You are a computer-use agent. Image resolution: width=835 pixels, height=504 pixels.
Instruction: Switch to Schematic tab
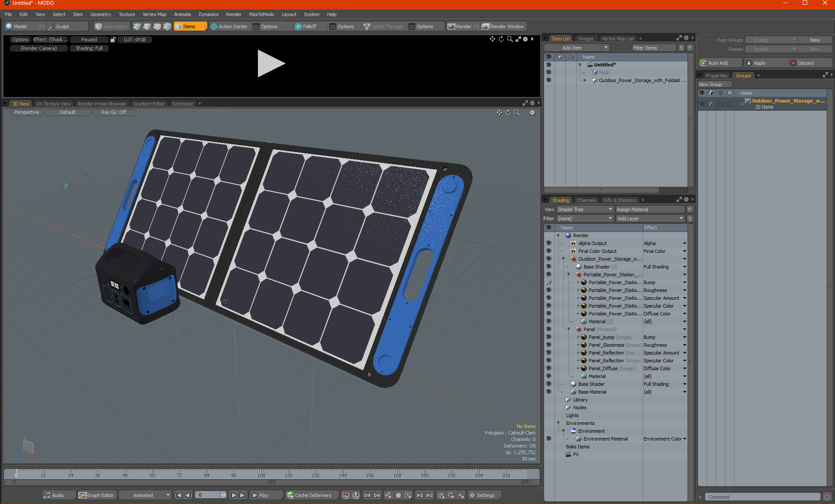[x=183, y=104]
